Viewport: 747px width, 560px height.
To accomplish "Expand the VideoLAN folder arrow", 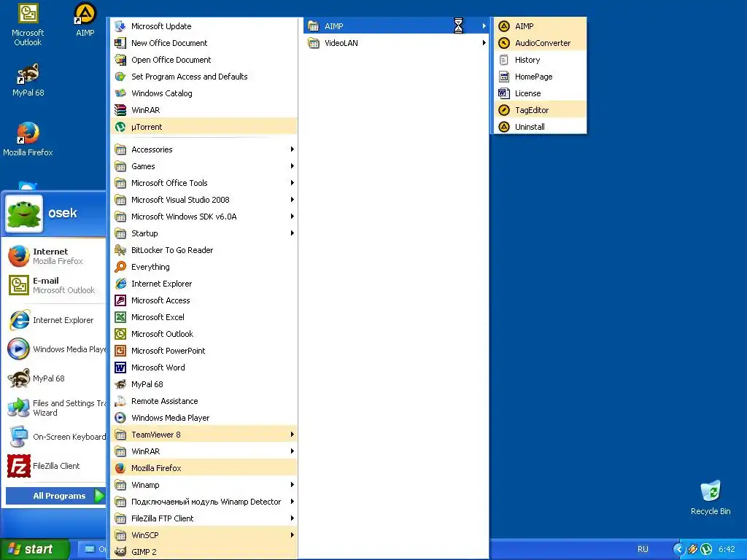I will pyautogui.click(x=484, y=43).
